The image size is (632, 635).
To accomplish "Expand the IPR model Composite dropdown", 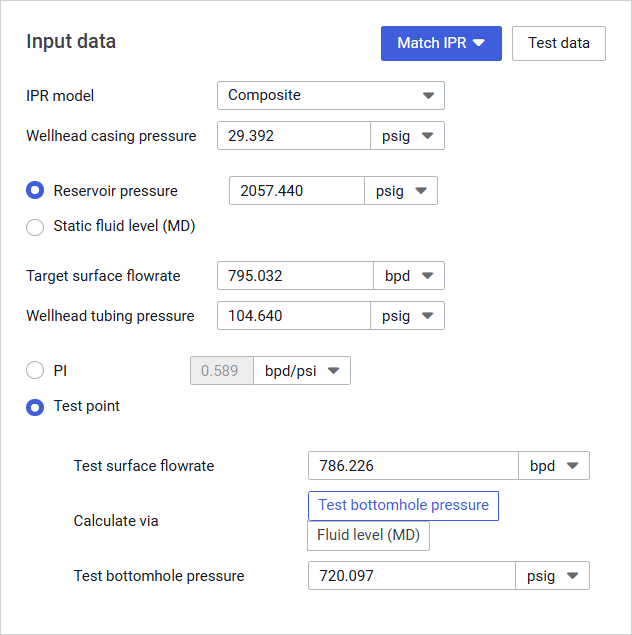I will pyautogui.click(x=330, y=96).
